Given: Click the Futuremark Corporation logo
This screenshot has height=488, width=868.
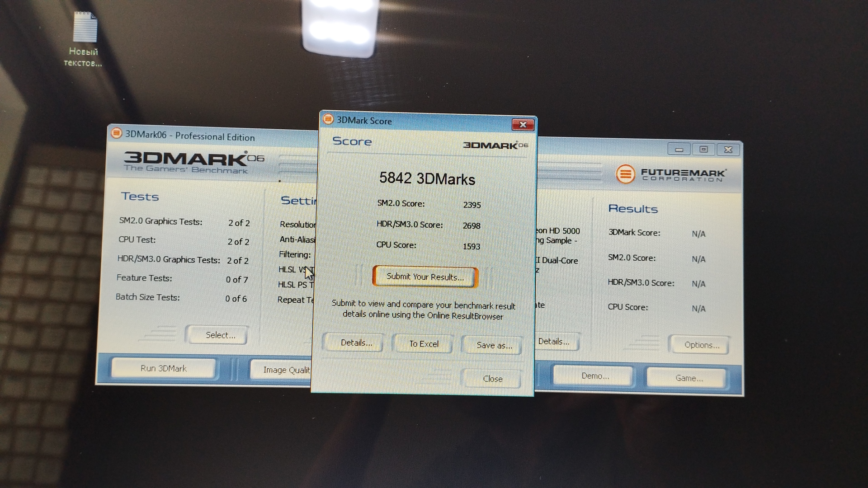Looking at the screenshot, I should [x=671, y=174].
